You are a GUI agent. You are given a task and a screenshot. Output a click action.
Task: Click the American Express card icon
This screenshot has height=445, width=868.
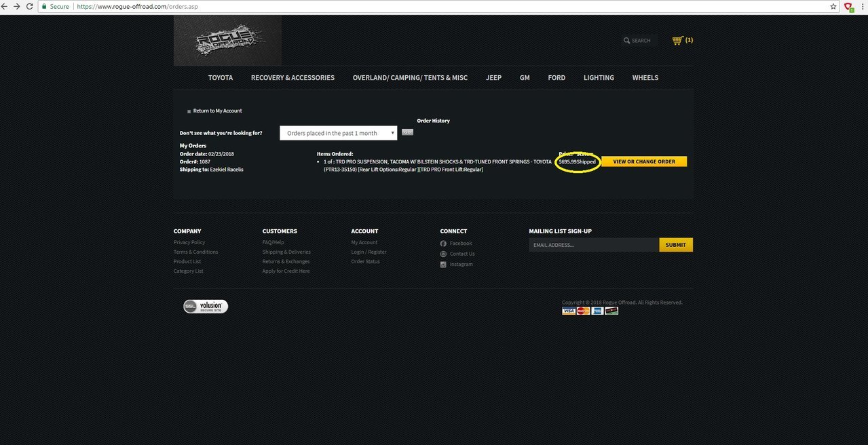[x=597, y=311]
